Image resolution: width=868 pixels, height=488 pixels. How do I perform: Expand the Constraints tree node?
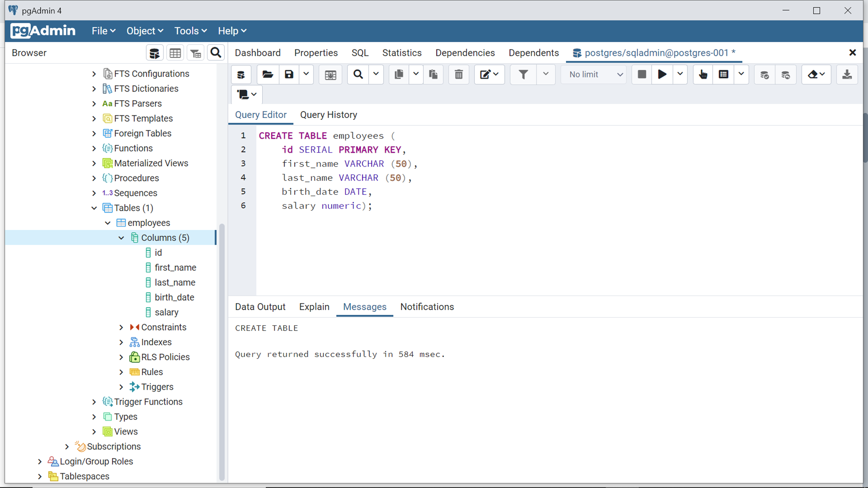(x=122, y=328)
